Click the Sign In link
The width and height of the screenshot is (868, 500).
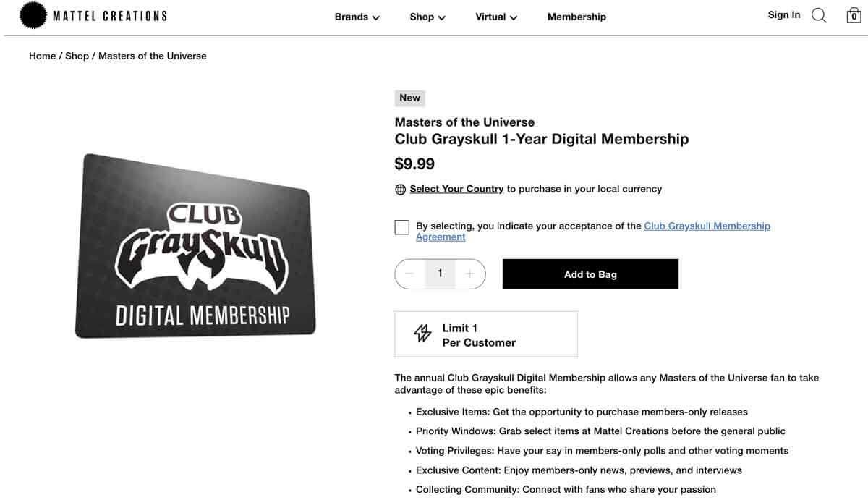click(x=784, y=14)
